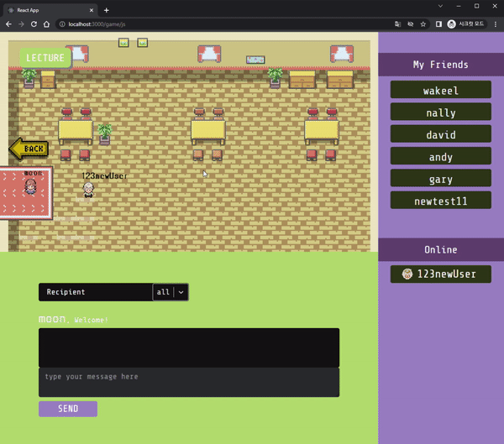
Task: Open a new browser tab
Action: pos(107,10)
